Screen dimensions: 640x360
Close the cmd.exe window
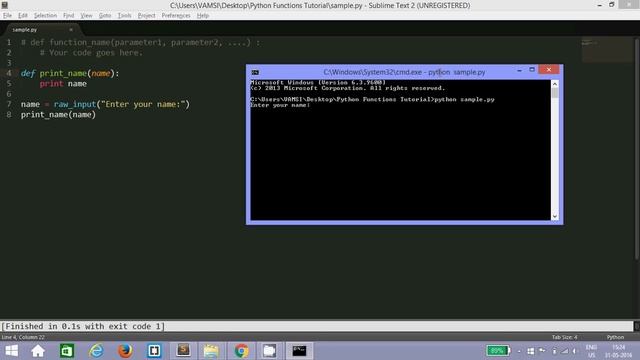coord(549,70)
